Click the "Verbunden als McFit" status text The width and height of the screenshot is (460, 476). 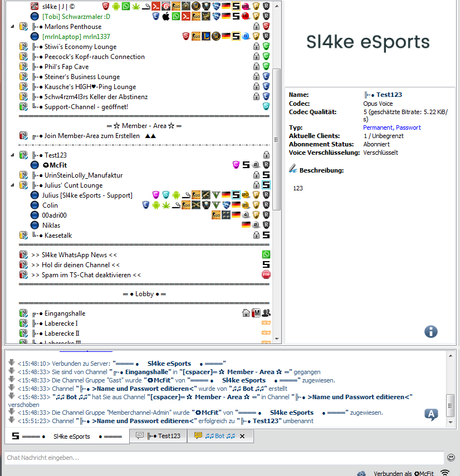(x=404, y=473)
